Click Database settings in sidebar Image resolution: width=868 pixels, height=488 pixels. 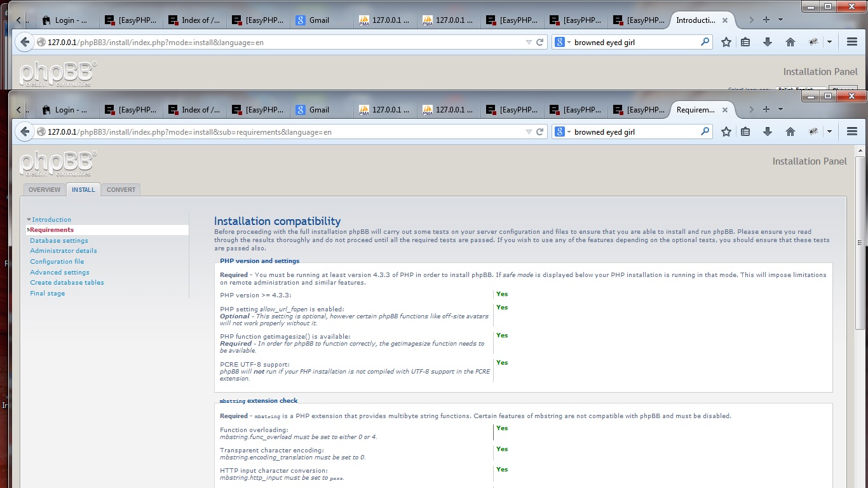coord(59,241)
